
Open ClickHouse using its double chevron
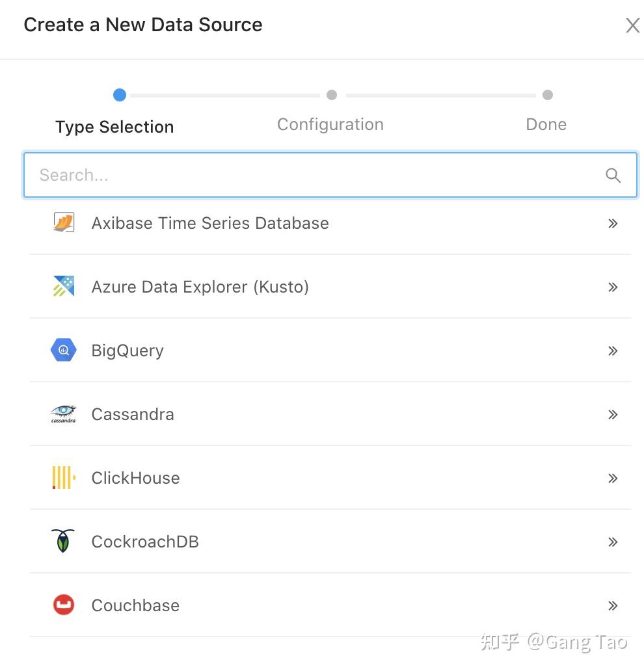pos(612,478)
